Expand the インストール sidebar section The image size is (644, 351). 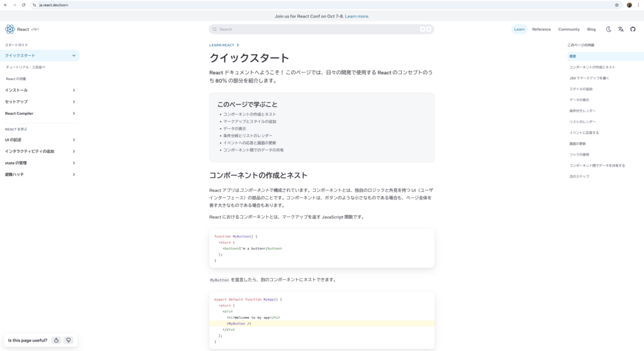pos(74,90)
